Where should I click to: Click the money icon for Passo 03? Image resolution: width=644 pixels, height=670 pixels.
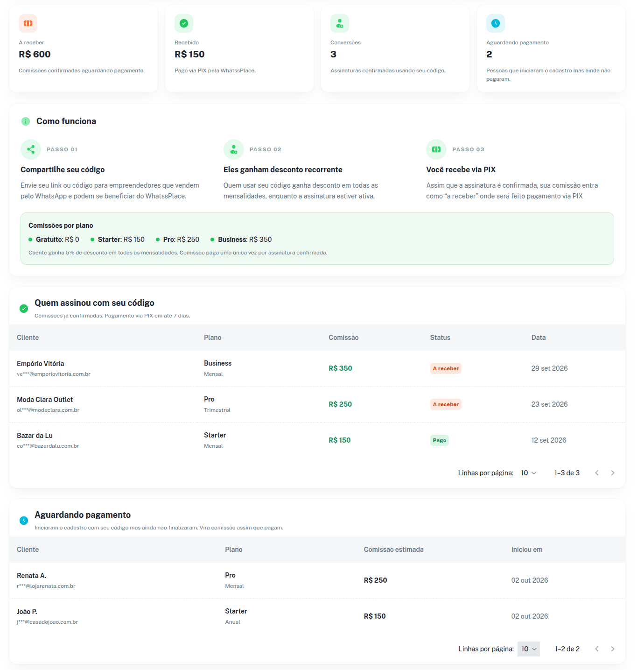coord(436,149)
